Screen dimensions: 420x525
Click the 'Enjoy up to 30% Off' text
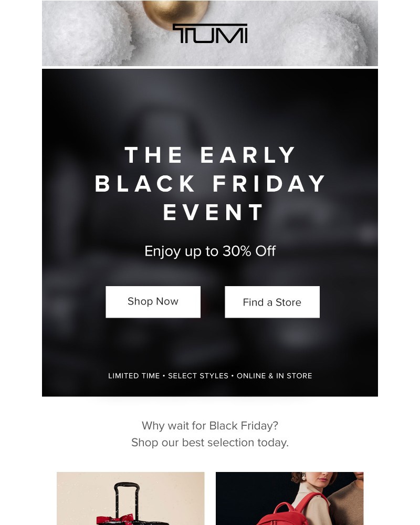pos(210,251)
